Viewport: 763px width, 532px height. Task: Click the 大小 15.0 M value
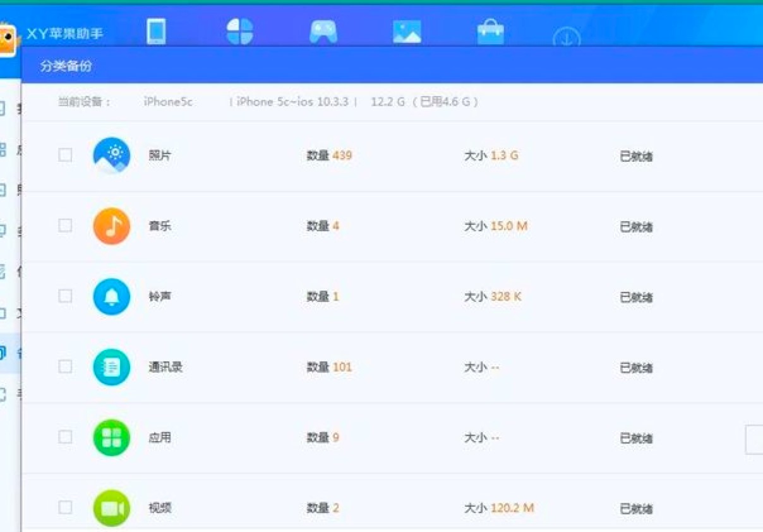tap(495, 226)
